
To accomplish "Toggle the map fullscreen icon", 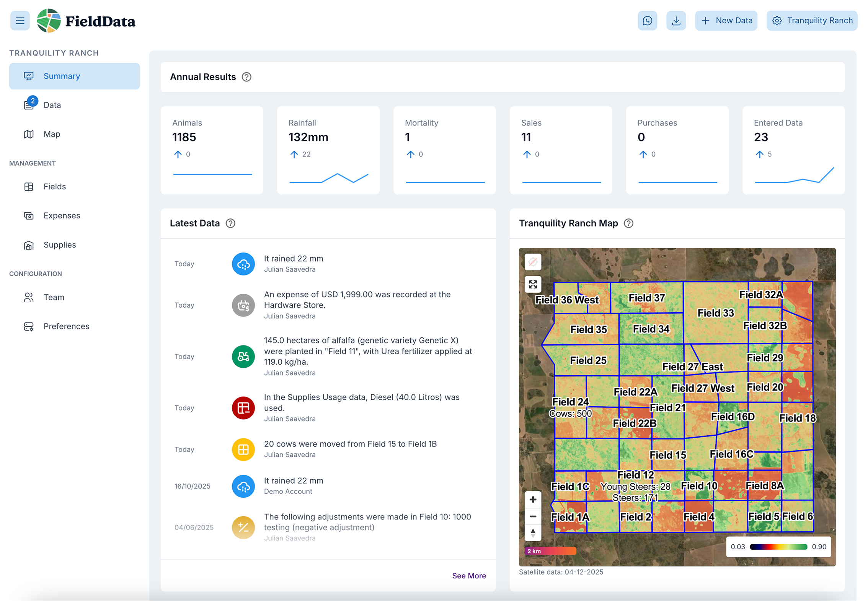I will (533, 284).
